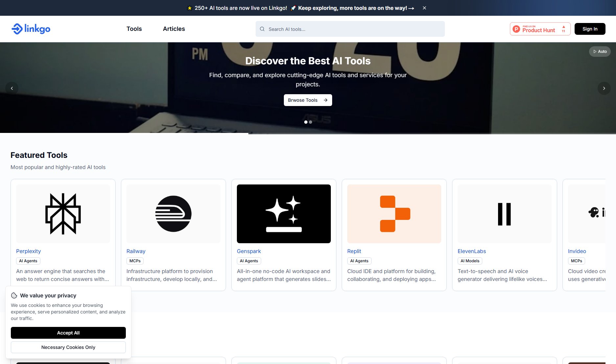
Task: Select the Replit orange logo
Action: coord(394,213)
